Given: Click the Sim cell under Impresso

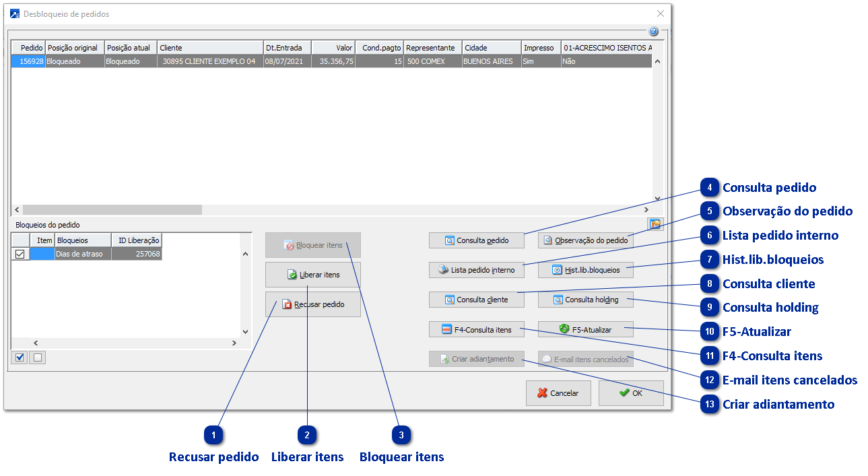Looking at the screenshot, I should coord(541,61).
